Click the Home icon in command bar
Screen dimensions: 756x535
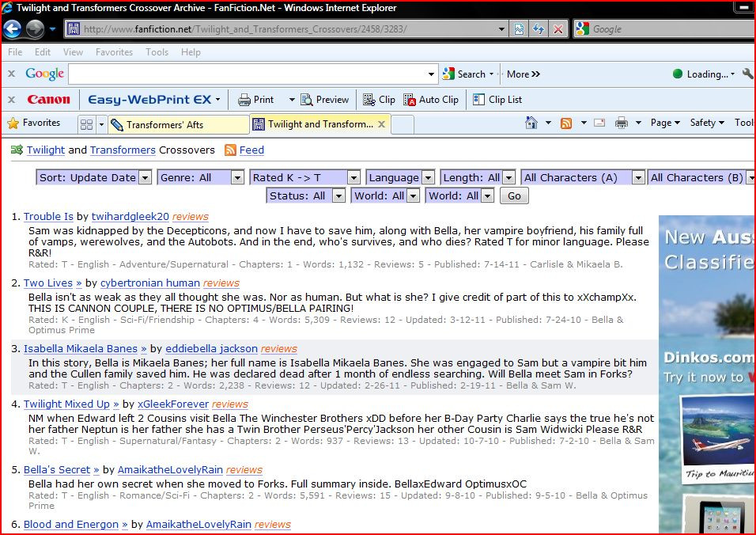531,123
